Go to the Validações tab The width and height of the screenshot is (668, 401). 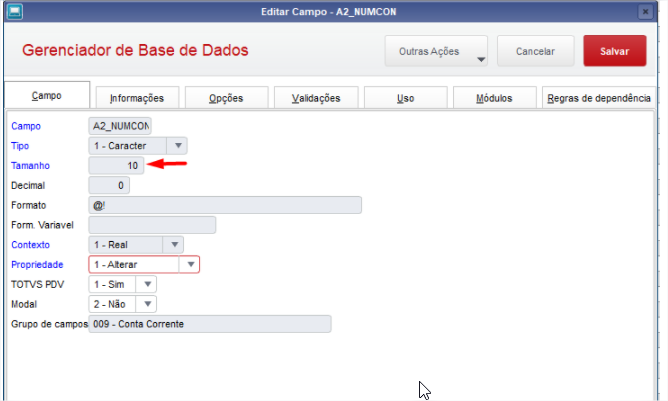click(x=316, y=98)
